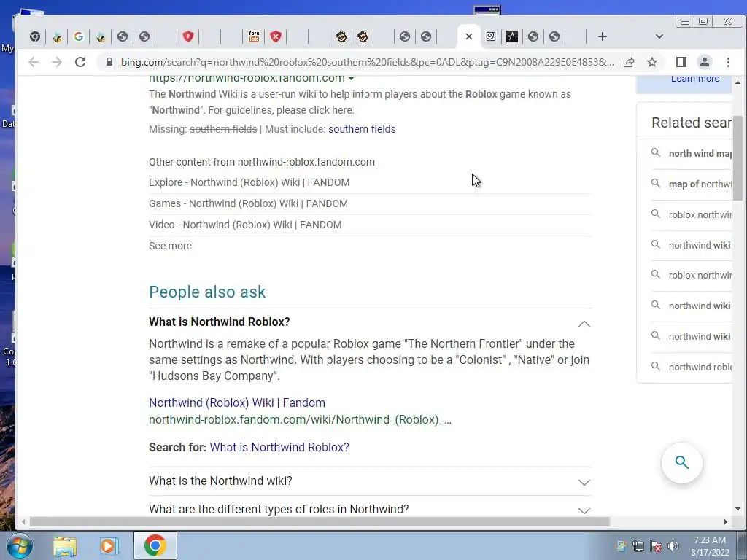Click the vertical scrollbar up arrow
Screen dimensions: 747x560
[738, 82]
